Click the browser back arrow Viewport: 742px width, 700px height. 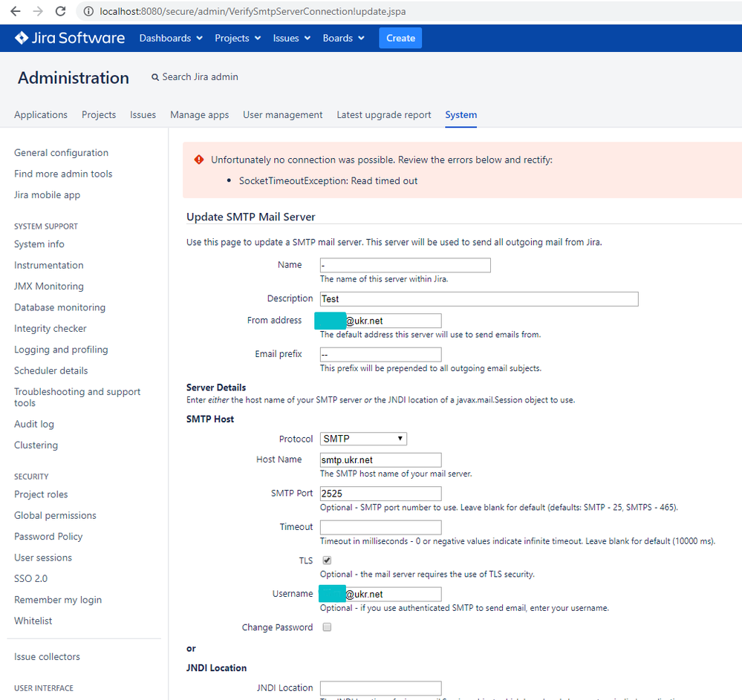pyautogui.click(x=15, y=11)
